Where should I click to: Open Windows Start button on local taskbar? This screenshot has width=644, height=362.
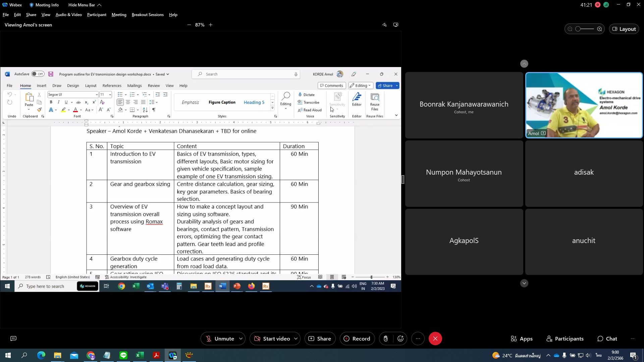tap(8, 355)
